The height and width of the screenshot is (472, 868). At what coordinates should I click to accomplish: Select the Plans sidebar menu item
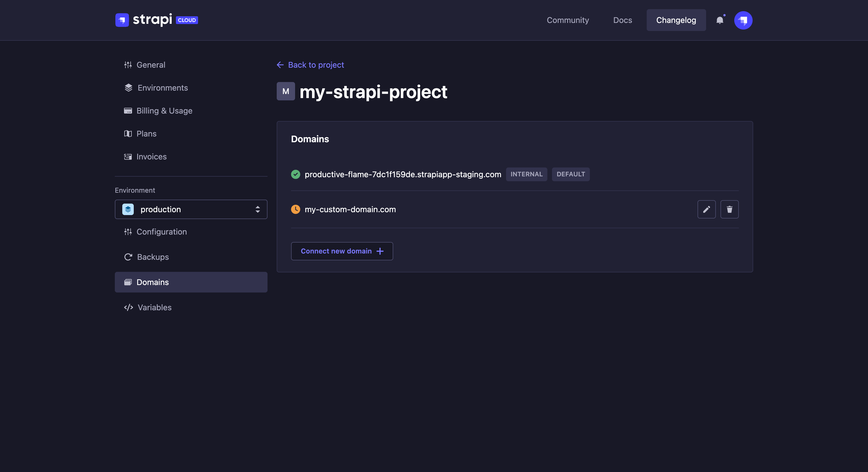click(146, 133)
